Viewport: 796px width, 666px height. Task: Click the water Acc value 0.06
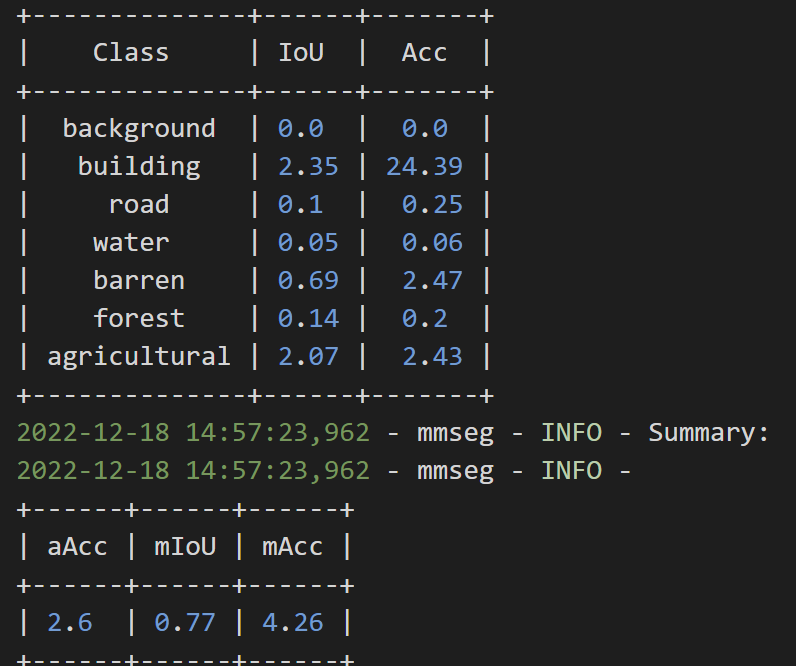pyautogui.click(x=432, y=243)
